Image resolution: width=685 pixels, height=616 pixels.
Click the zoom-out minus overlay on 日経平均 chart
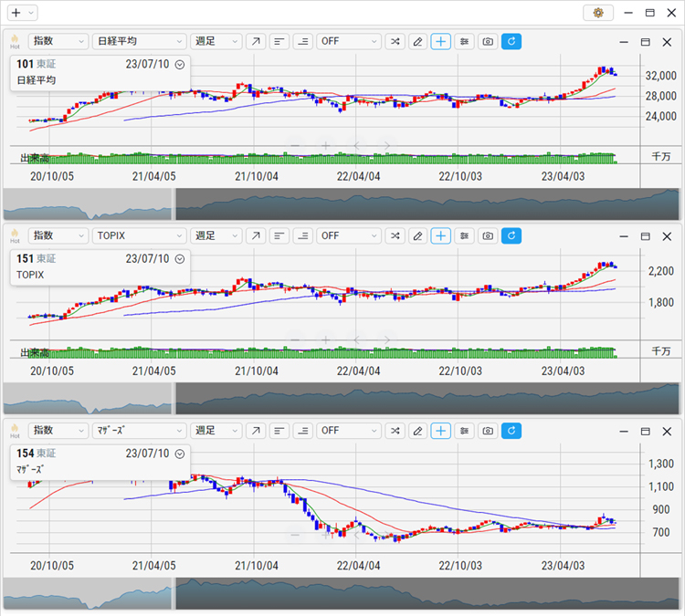coord(295,145)
